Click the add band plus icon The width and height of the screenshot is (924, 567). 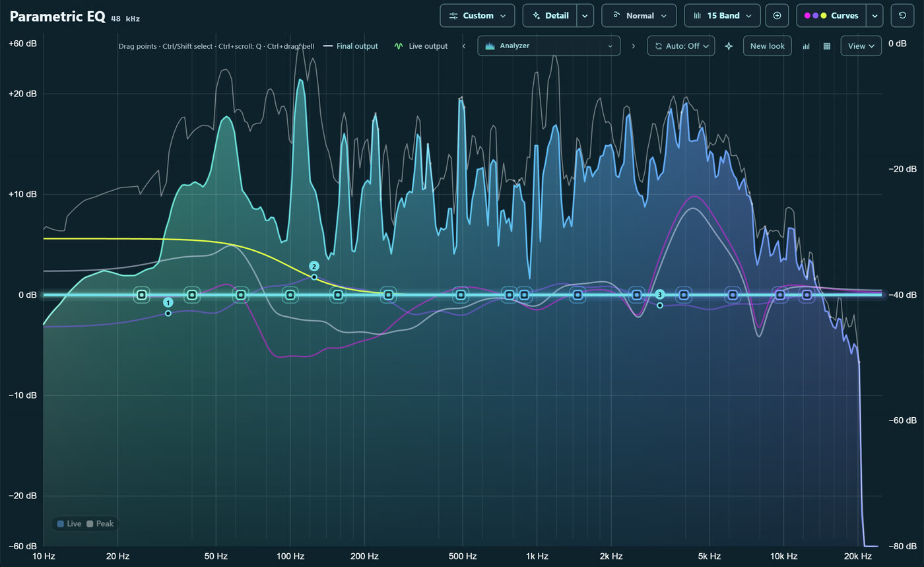pos(777,16)
